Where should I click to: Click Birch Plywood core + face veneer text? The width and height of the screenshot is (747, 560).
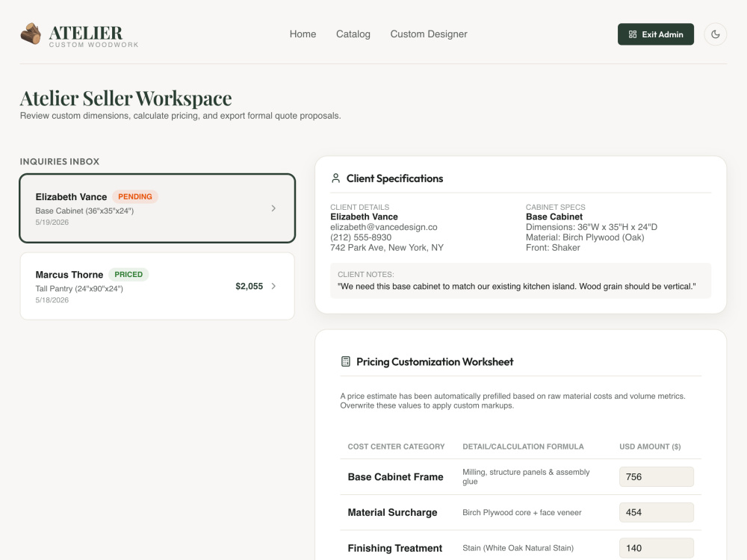point(521,512)
